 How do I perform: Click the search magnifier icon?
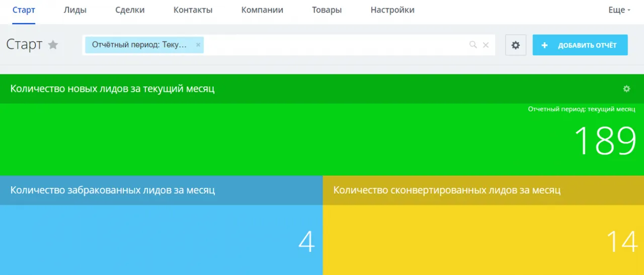coord(473,45)
